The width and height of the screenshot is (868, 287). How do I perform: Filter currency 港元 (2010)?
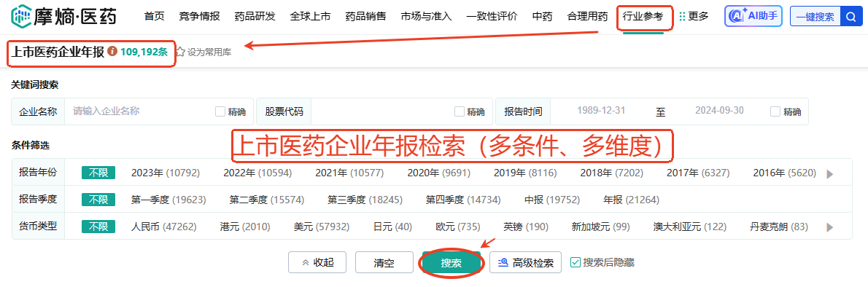(x=244, y=227)
